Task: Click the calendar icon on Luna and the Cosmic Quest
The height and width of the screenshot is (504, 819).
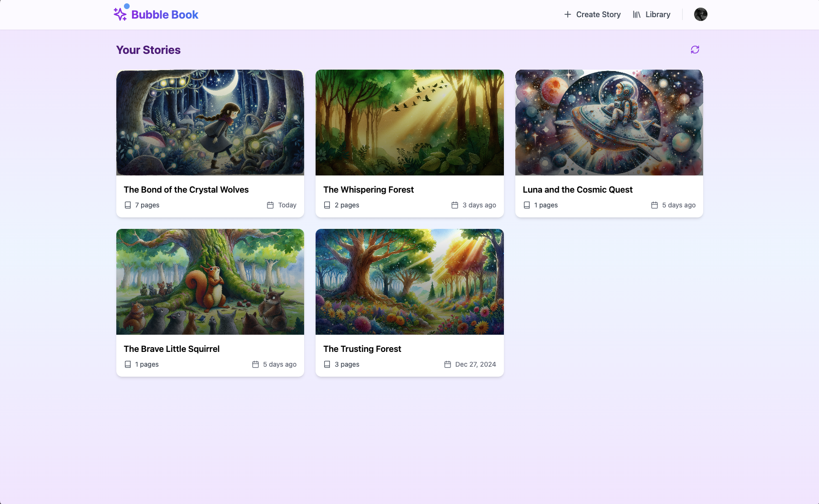Action: click(655, 205)
